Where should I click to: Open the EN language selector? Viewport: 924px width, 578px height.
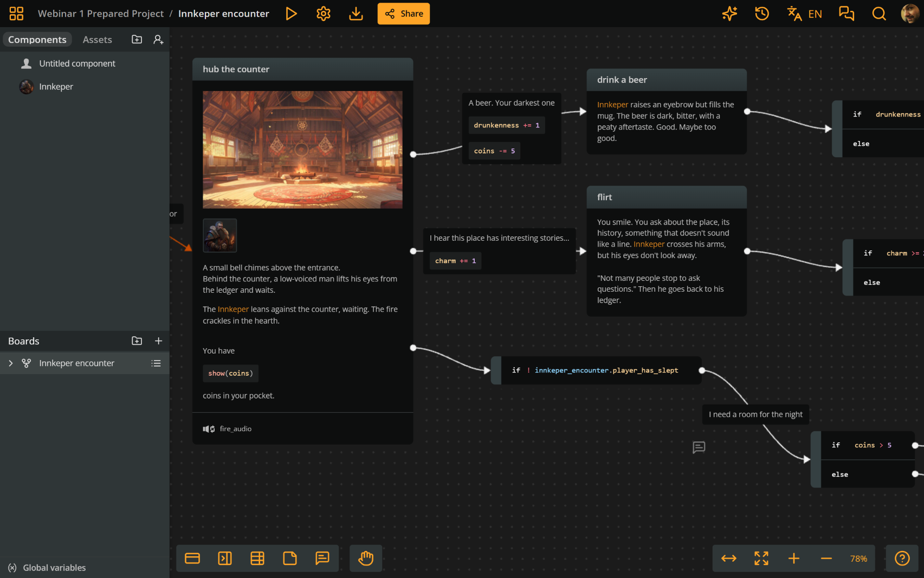click(805, 14)
